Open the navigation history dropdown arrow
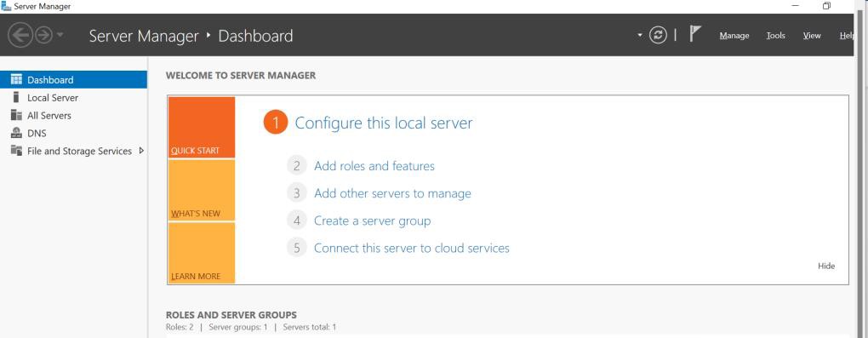 [x=60, y=36]
